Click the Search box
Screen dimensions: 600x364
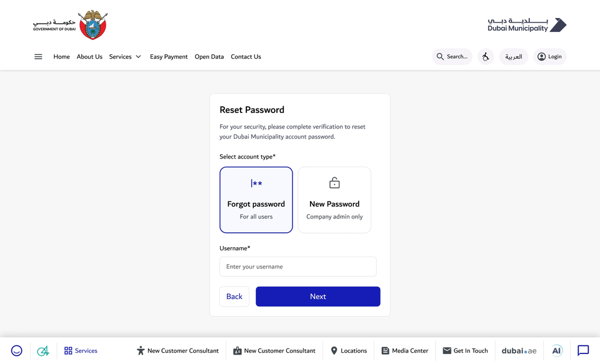click(x=452, y=57)
